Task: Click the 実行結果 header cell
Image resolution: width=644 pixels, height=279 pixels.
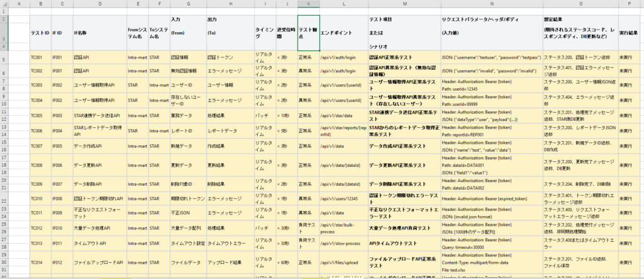Action: click(629, 33)
